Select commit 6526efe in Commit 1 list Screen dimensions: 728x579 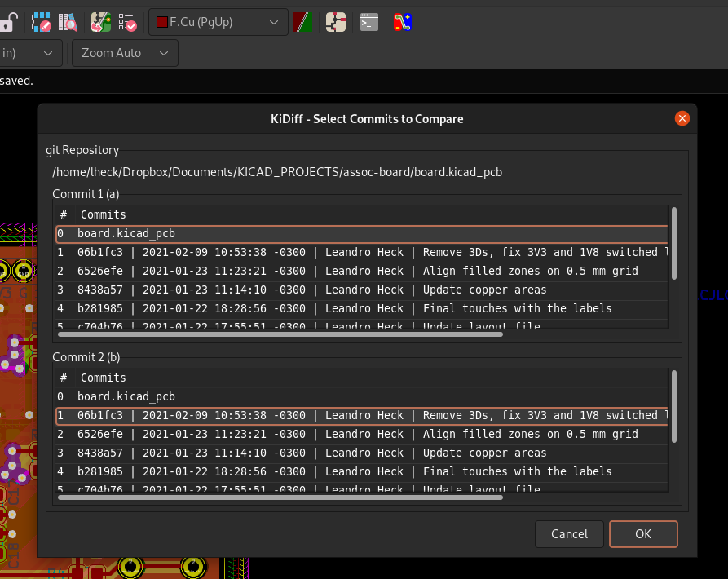(x=362, y=271)
